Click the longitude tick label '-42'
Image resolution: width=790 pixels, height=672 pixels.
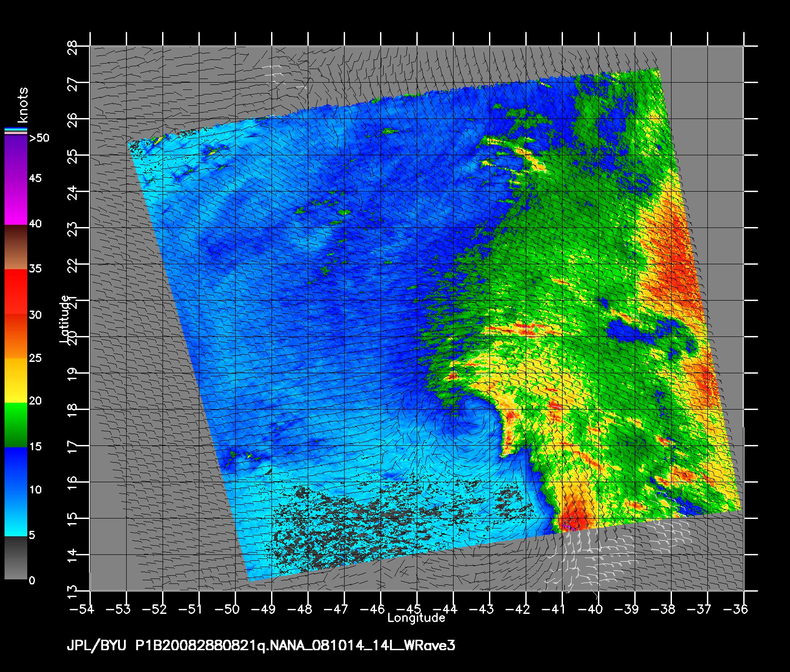pyautogui.click(x=518, y=609)
